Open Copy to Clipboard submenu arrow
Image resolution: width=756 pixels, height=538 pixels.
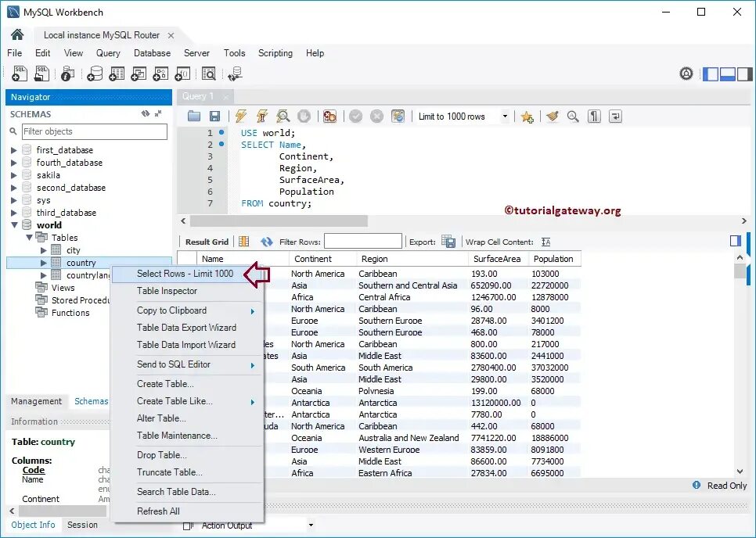click(x=253, y=311)
